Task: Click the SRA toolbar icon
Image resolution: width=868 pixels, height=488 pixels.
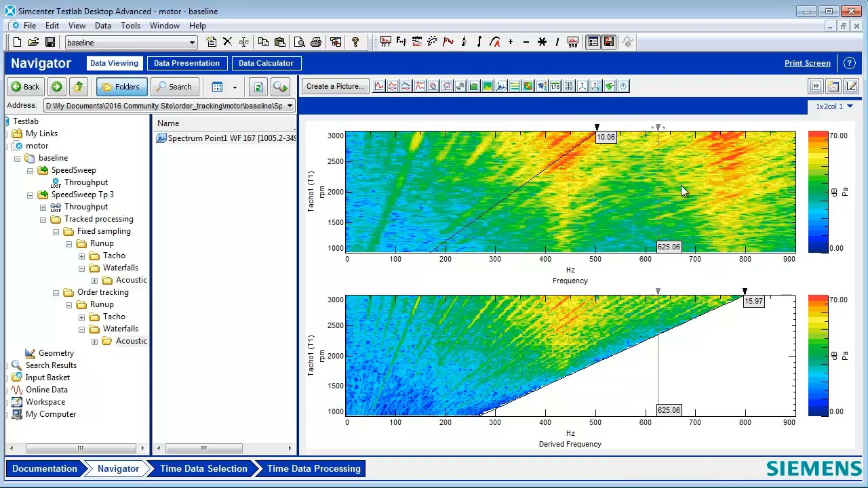Action: click(573, 42)
